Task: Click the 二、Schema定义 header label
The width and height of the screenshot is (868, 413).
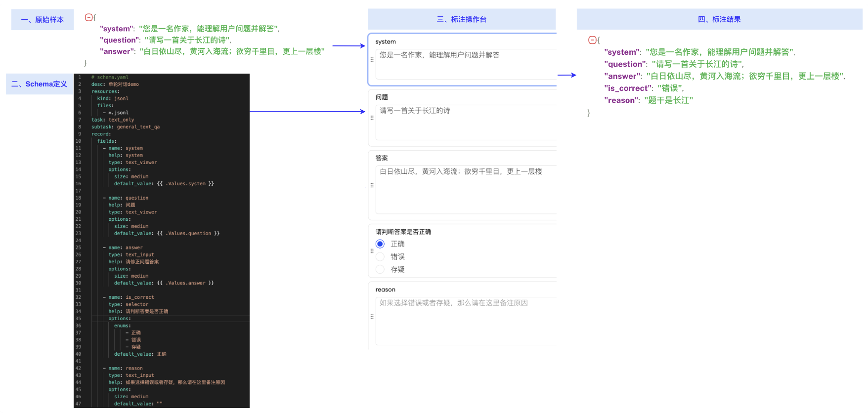Action: click(40, 84)
